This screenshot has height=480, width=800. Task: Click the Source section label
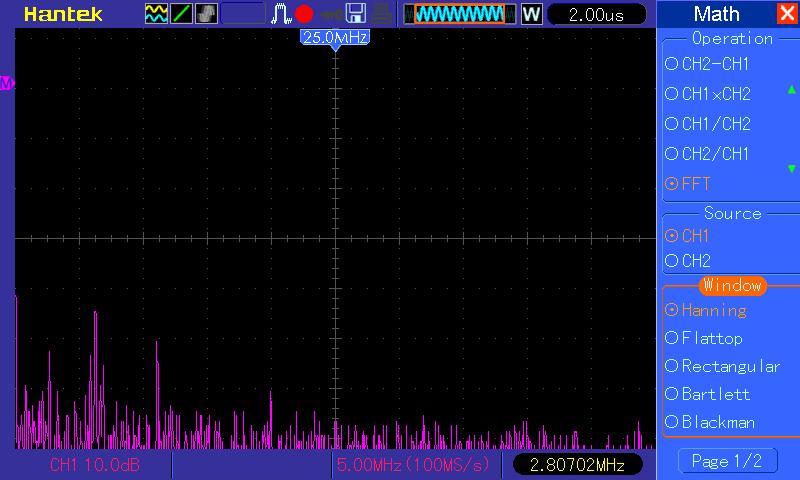(733, 213)
